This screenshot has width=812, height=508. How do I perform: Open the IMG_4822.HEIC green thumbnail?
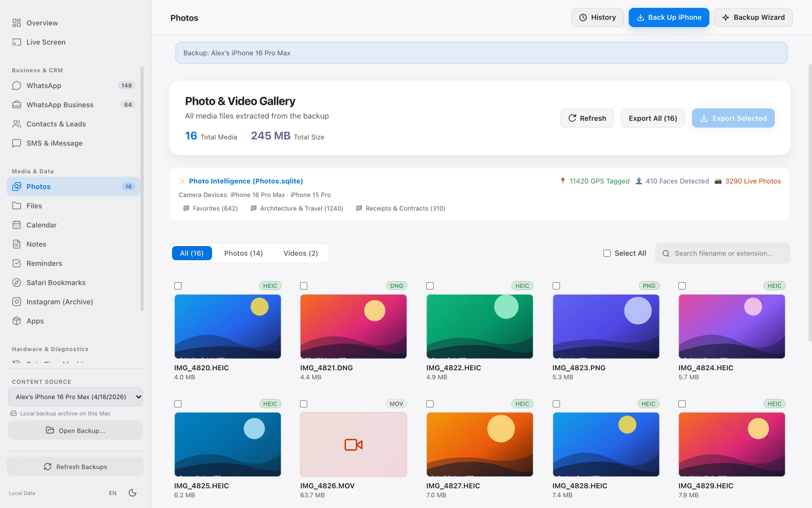(480, 326)
